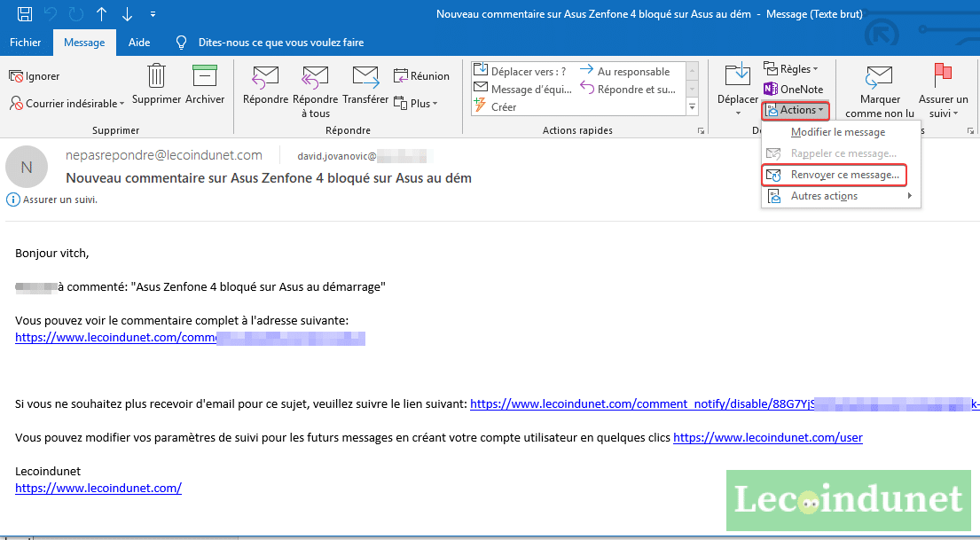
Task: Switch to the Message ribbon tab
Action: click(84, 43)
